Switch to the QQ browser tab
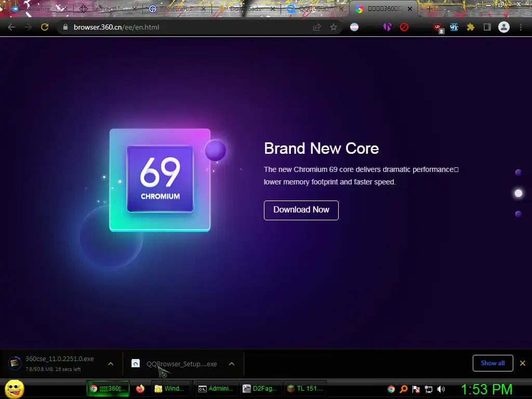Screen dimensions: 532x399 coord(314,9)
